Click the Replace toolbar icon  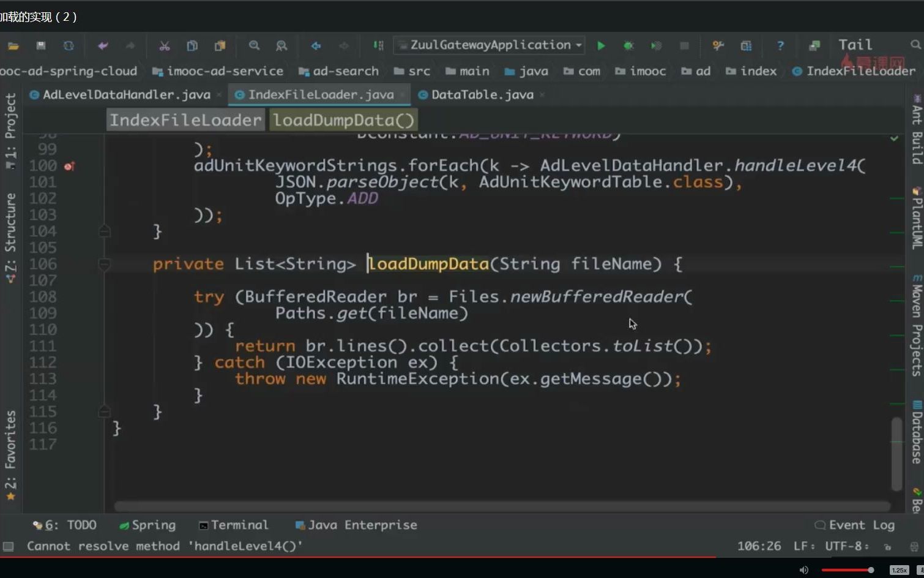coord(281,46)
